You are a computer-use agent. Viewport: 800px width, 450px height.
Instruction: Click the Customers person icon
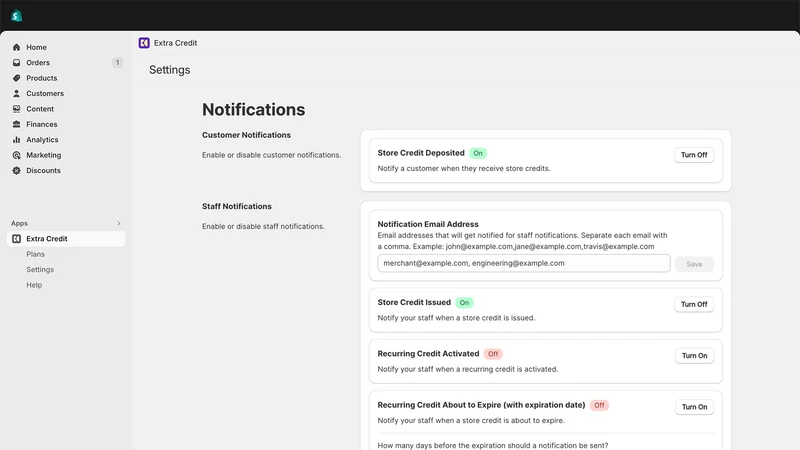(x=16, y=93)
